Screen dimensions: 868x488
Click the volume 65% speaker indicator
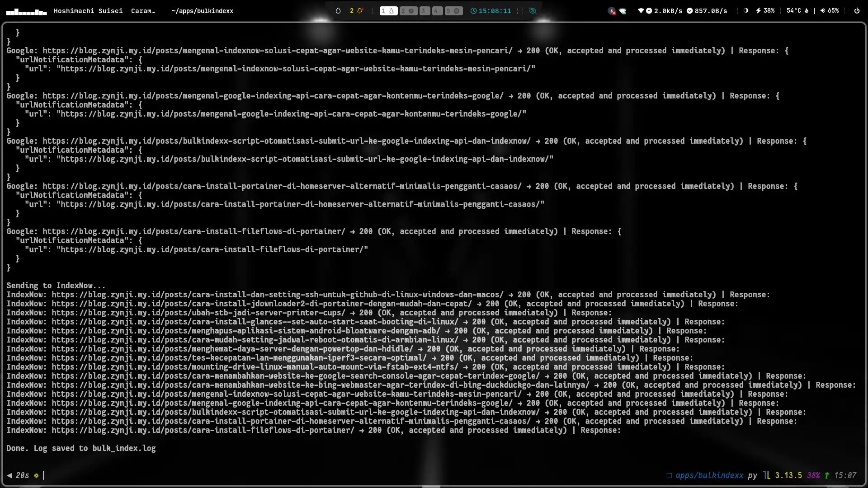coord(830,10)
